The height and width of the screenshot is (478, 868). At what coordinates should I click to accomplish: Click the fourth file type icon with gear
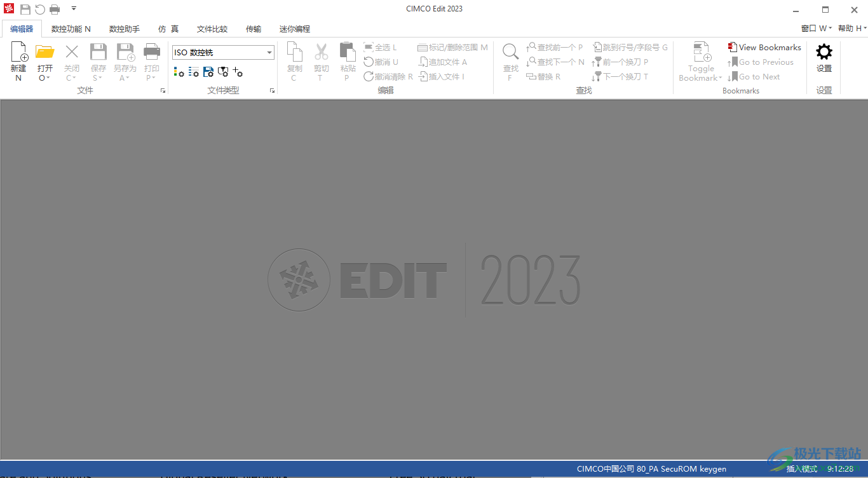223,72
